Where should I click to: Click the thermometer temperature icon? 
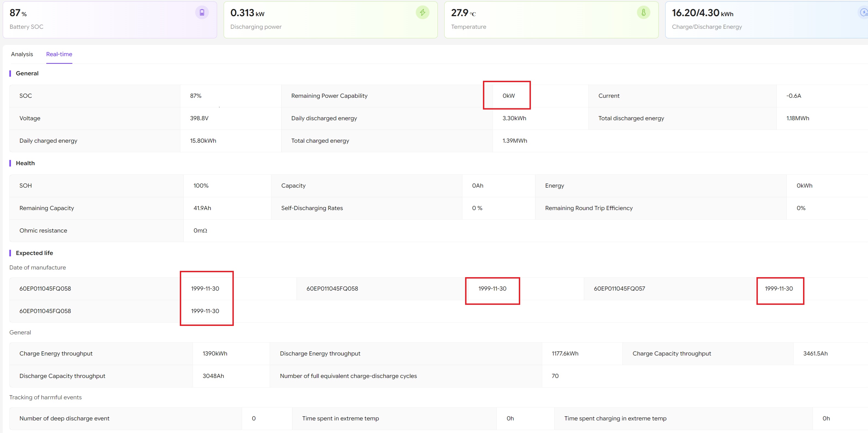coord(643,13)
